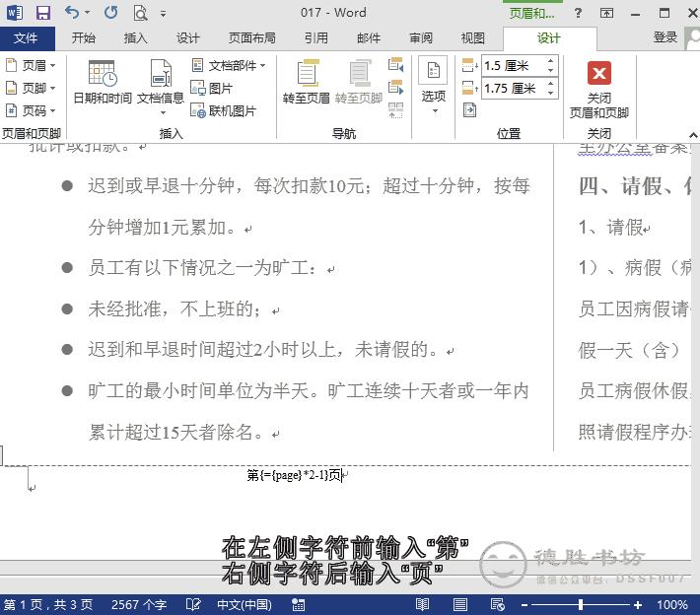Undo the last action
Image resolution: width=700 pixels, height=615 pixels.
(x=72, y=13)
